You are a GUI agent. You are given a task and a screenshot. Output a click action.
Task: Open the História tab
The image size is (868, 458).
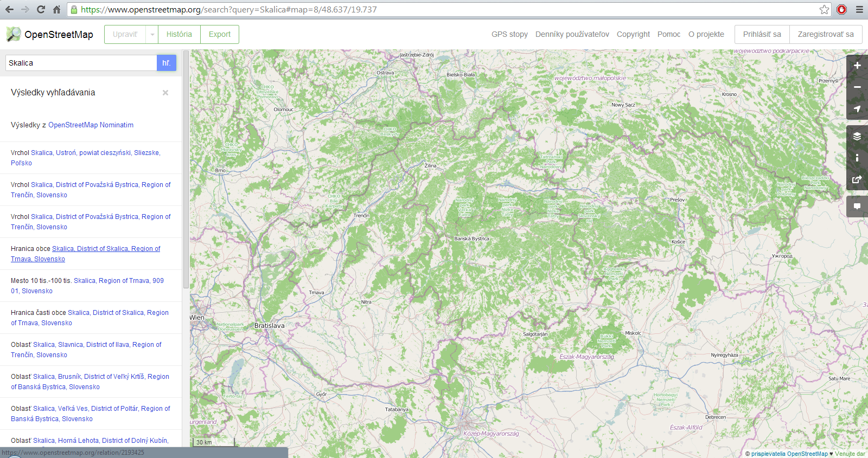[x=179, y=34]
